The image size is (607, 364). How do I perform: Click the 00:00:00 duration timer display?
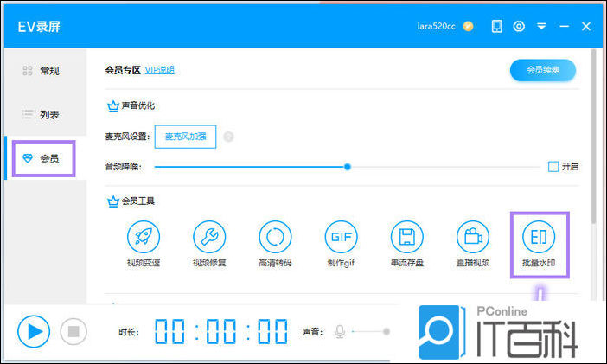coord(221,331)
